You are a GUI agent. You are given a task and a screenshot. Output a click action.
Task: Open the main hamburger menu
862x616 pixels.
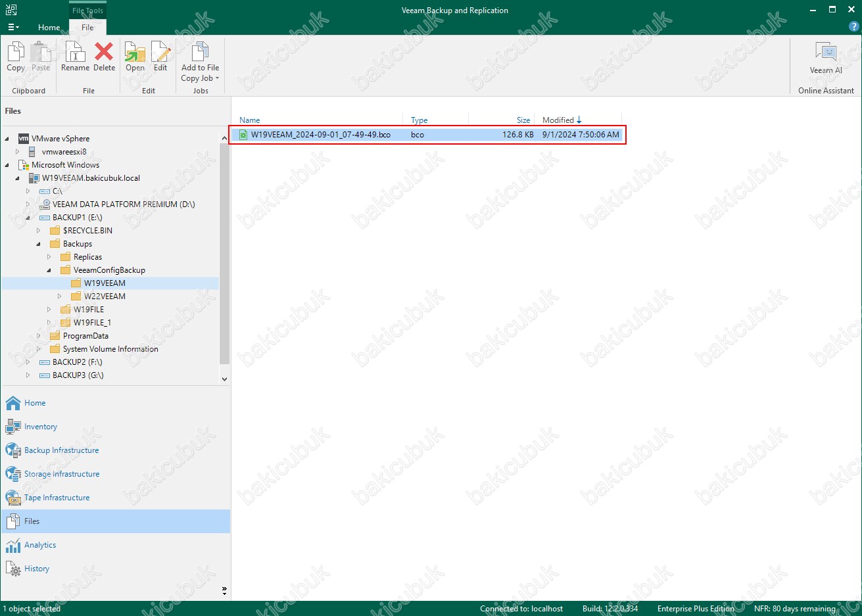13,27
